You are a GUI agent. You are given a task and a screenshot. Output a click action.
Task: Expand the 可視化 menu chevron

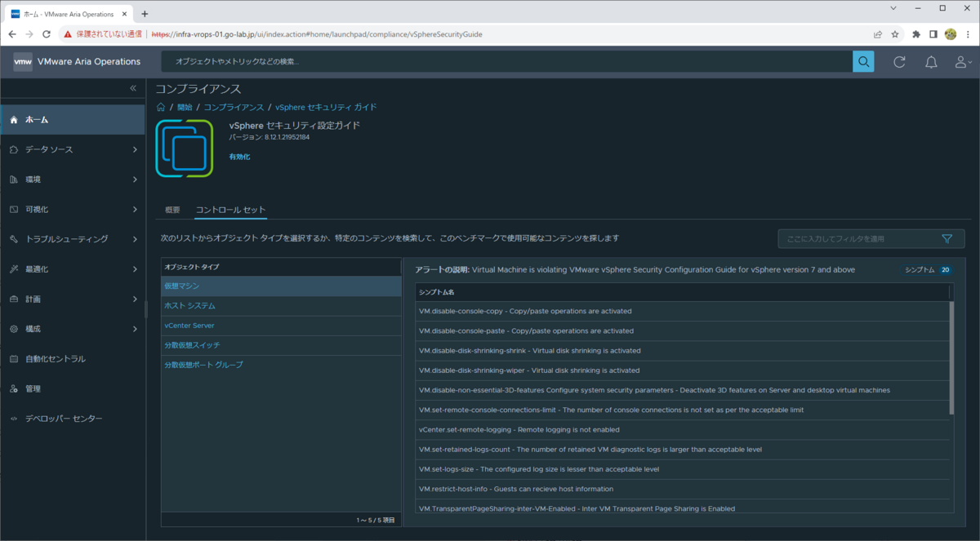135,209
